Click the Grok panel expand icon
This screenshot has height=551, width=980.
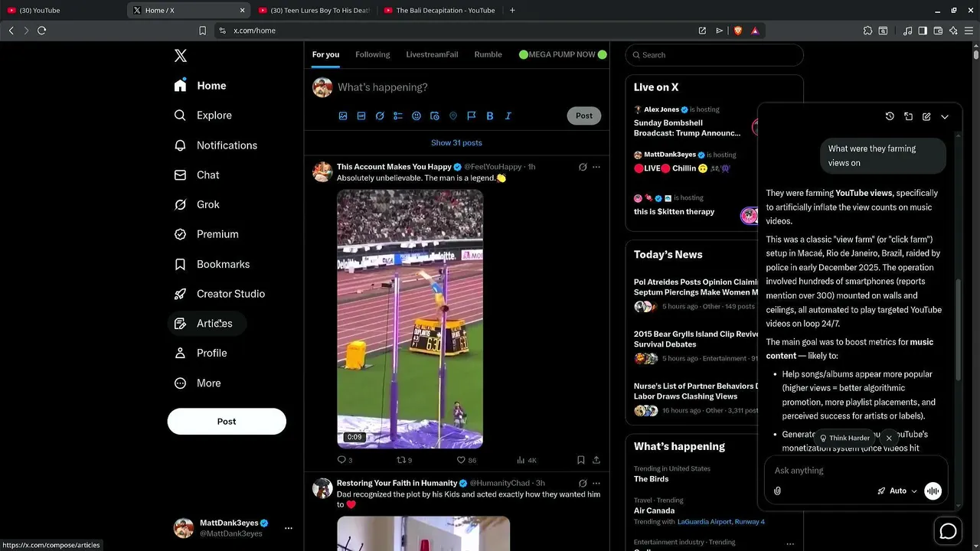point(908,116)
